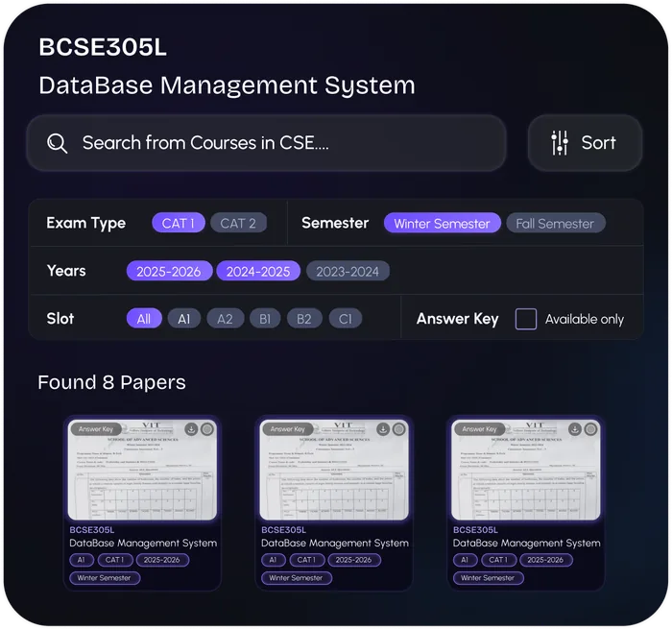The height and width of the screenshot is (630, 672).
Task: Select the B2 slot filter chip
Action: tap(304, 319)
